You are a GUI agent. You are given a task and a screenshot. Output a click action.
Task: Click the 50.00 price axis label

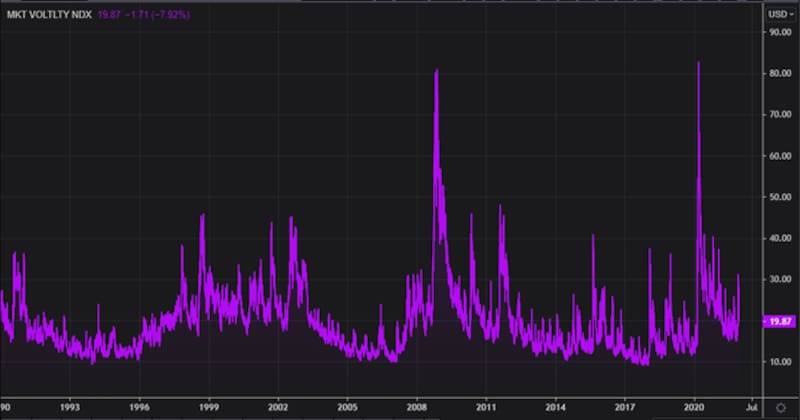click(x=779, y=197)
